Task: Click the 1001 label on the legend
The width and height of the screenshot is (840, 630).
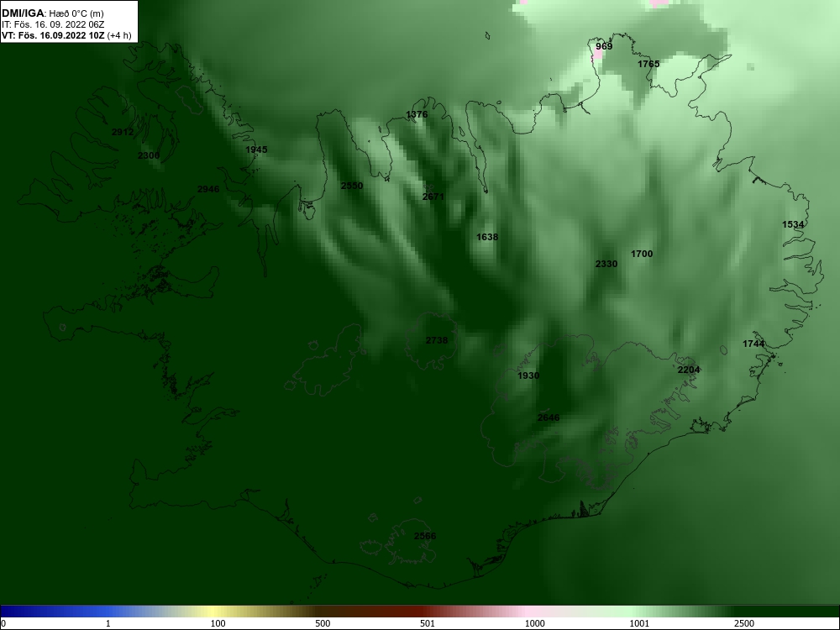Action: coord(639,623)
